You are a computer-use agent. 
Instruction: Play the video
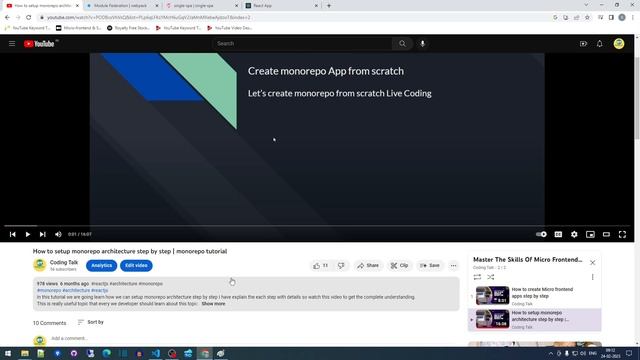pos(27,234)
